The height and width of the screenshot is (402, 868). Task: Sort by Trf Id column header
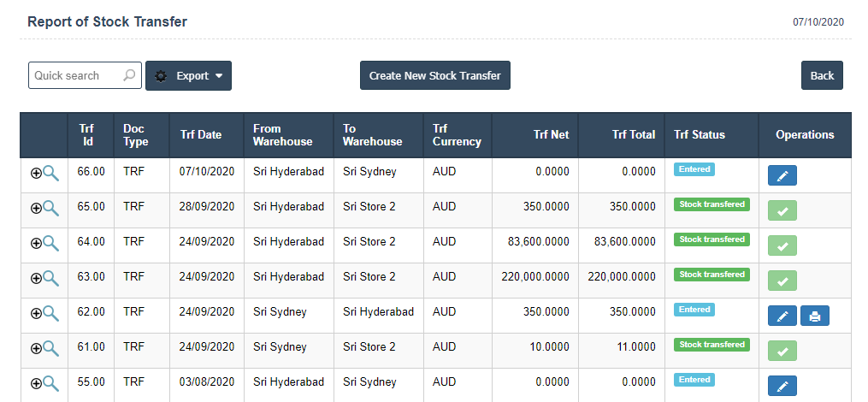(86, 135)
